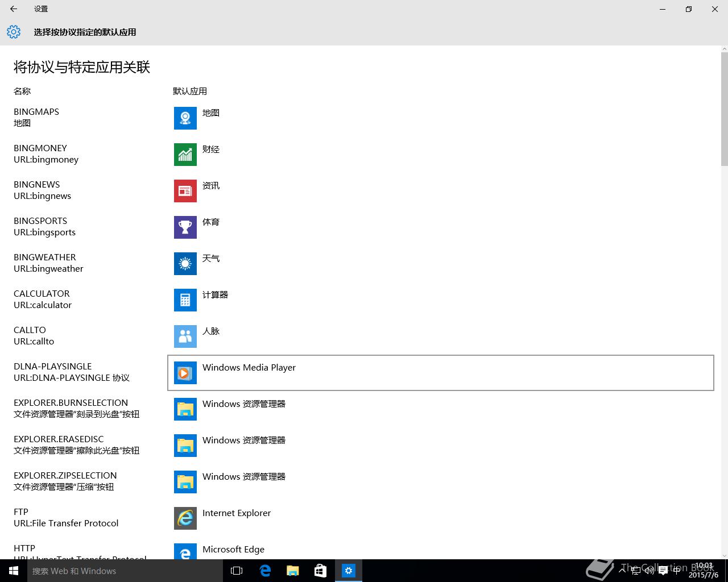The image size is (728, 582).
Task: Click the BINGWEATHER protocol name
Action: 45,257
